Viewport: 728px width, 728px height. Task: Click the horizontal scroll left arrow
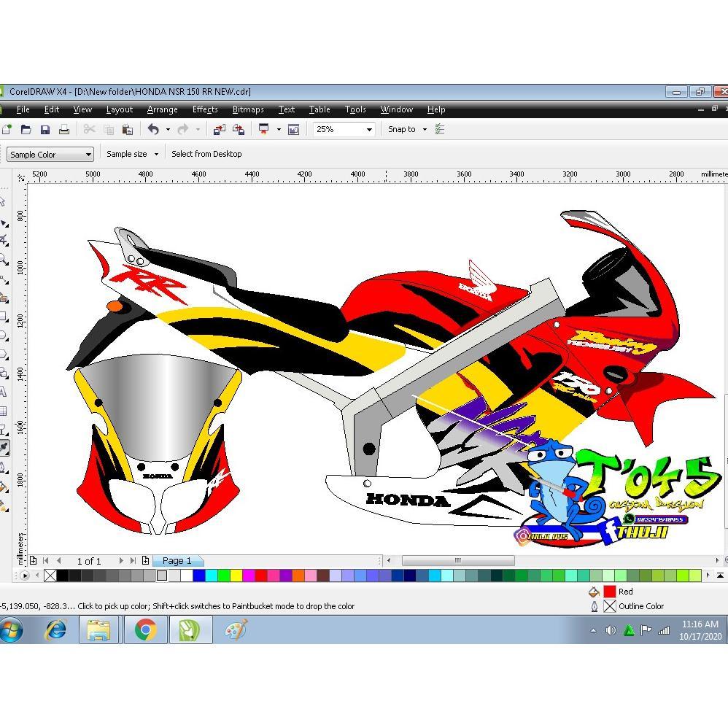(x=389, y=560)
